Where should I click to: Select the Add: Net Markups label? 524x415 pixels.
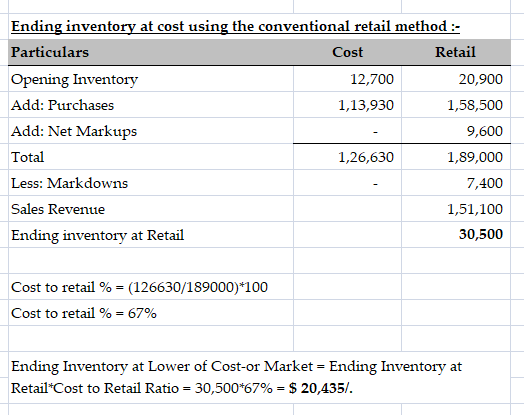click(74, 131)
